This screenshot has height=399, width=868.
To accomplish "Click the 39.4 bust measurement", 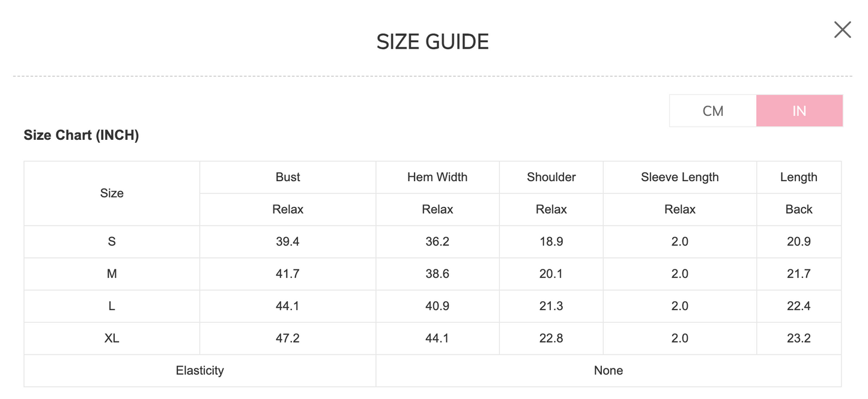I will click(288, 242).
